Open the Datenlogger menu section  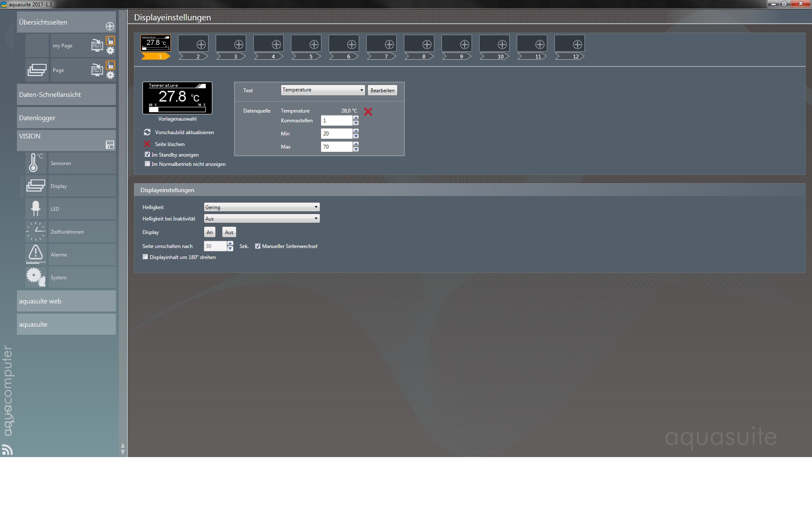(66, 118)
